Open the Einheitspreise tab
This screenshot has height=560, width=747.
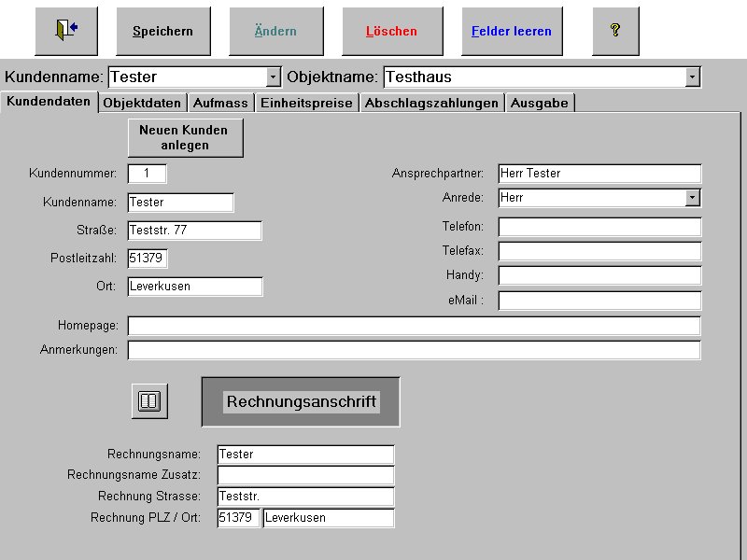pos(306,103)
